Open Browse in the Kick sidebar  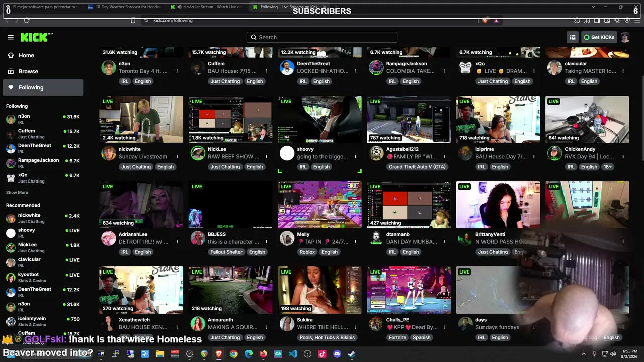43,71
